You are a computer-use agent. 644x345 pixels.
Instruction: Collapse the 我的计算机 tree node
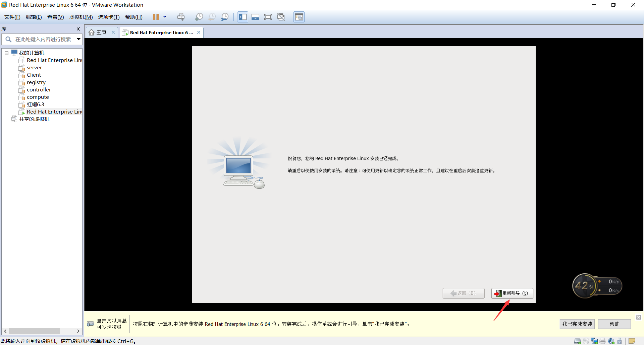coord(6,53)
